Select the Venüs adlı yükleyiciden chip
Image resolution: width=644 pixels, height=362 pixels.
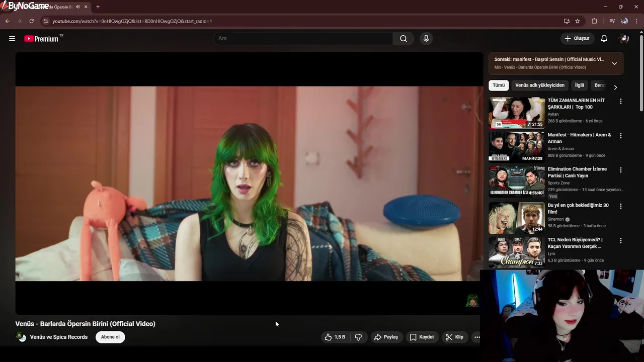pos(540,85)
